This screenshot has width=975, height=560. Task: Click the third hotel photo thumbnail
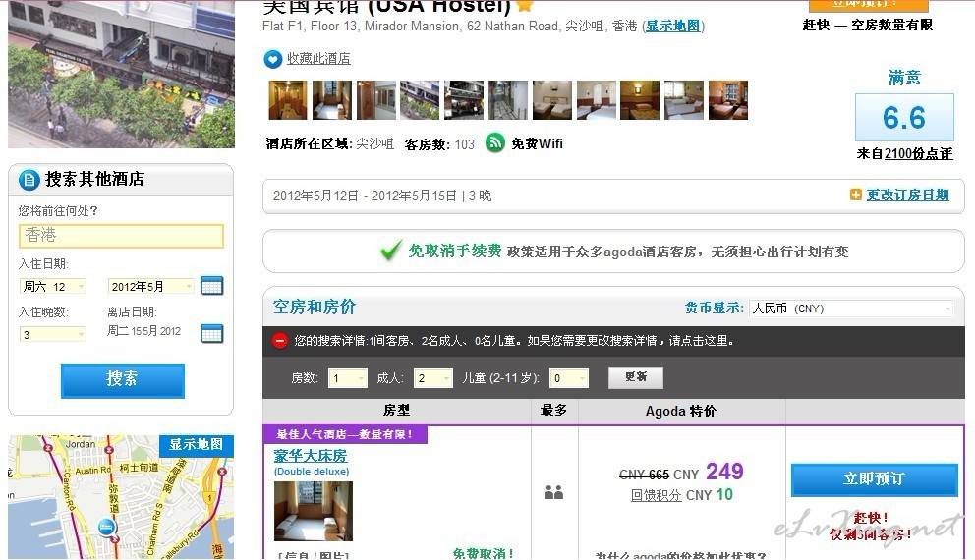(375, 99)
